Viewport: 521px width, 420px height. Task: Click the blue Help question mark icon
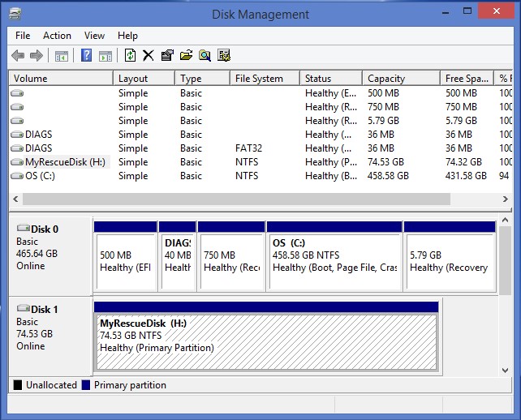point(86,55)
